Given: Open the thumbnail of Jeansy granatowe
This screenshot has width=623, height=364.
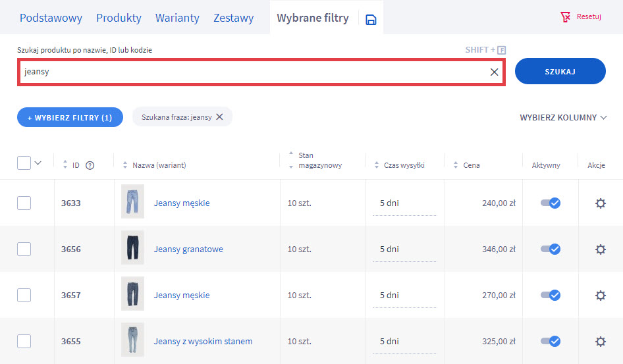Looking at the screenshot, I should point(133,247).
